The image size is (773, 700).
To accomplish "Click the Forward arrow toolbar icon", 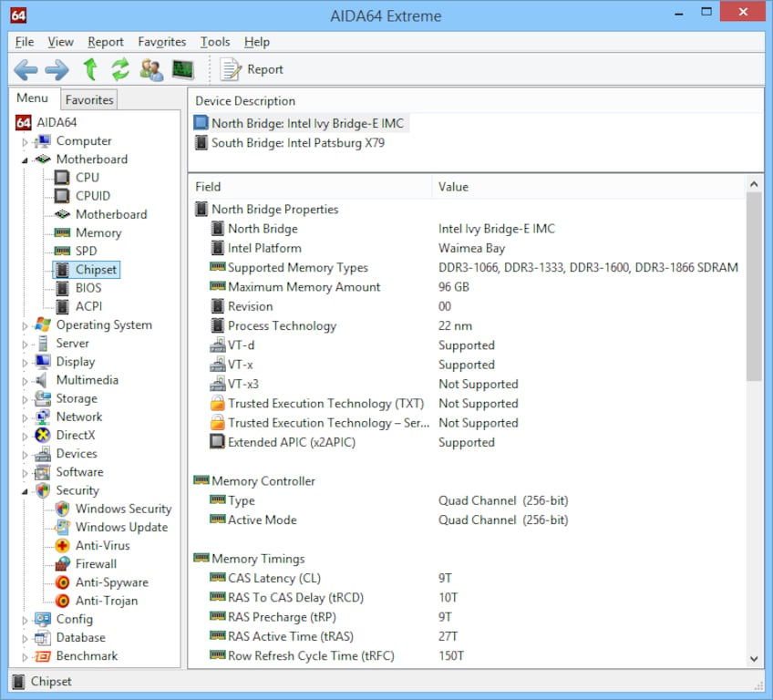I will coord(57,69).
